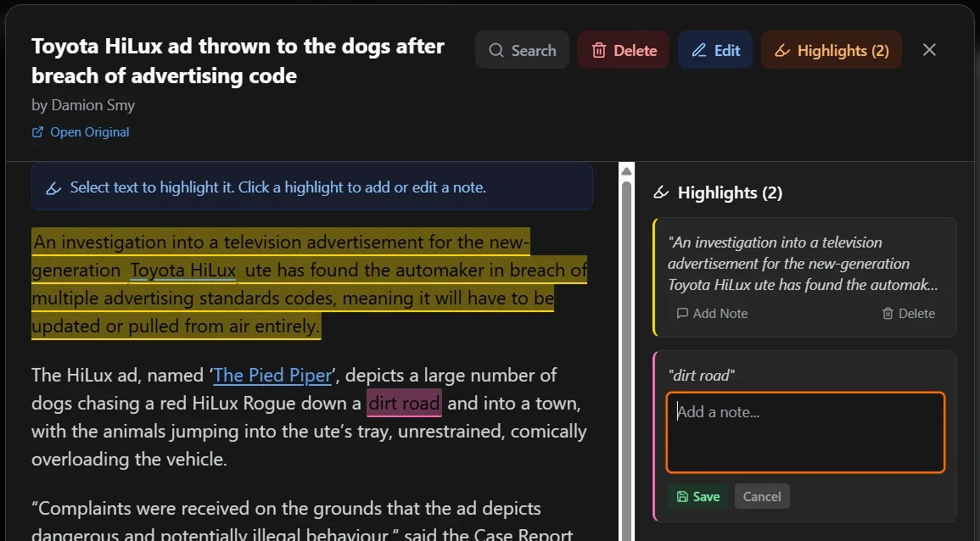Click the save disk icon on the Save button
980x541 pixels.
(x=681, y=496)
